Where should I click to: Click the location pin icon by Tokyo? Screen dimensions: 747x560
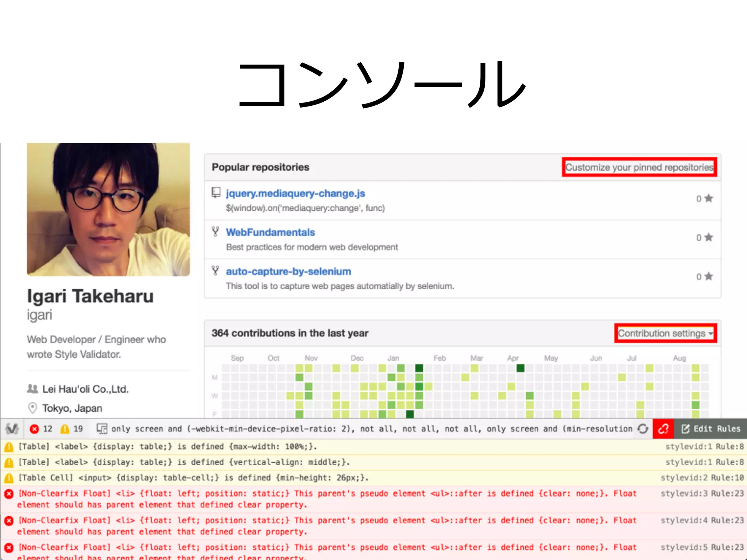pyautogui.click(x=32, y=408)
